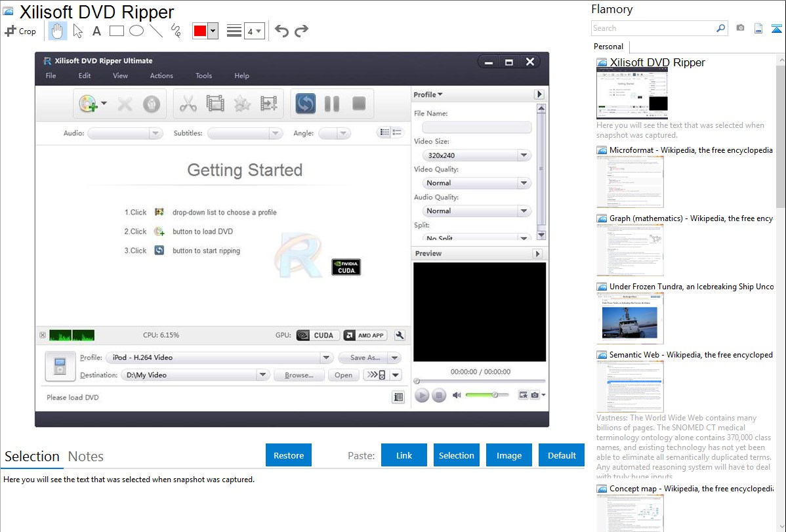Open the Video Size 320x240 dropdown
This screenshot has height=532, width=786.
point(477,155)
